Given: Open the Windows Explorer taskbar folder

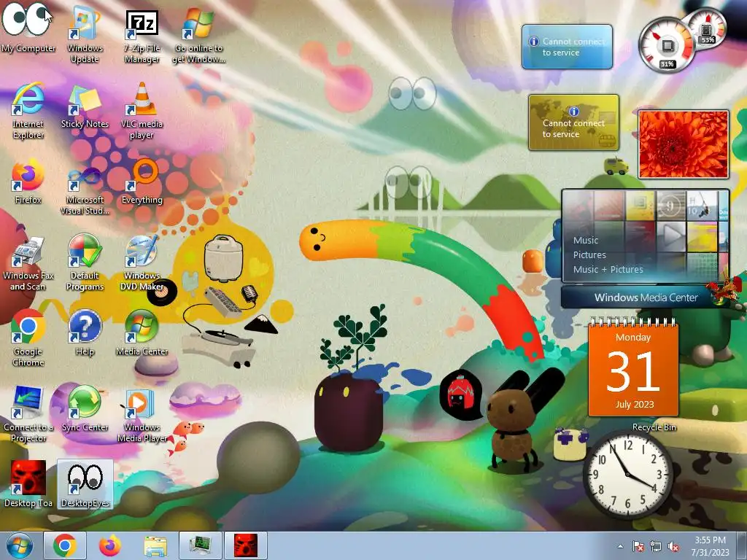Looking at the screenshot, I should point(155,546).
